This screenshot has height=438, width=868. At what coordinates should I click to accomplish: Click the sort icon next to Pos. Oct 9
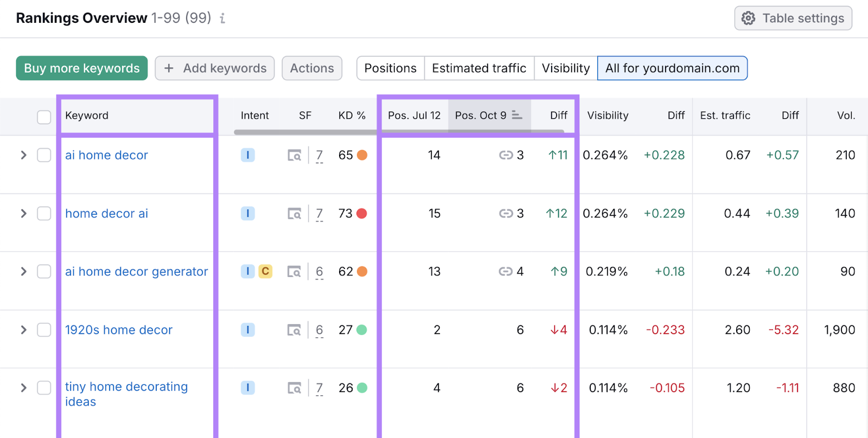[x=516, y=115]
